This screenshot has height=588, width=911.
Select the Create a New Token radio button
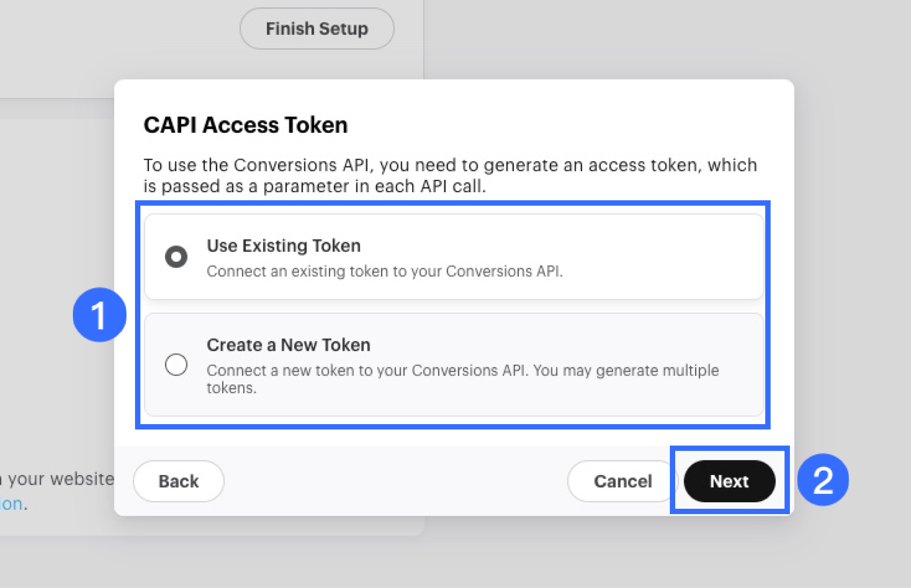coord(176,365)
